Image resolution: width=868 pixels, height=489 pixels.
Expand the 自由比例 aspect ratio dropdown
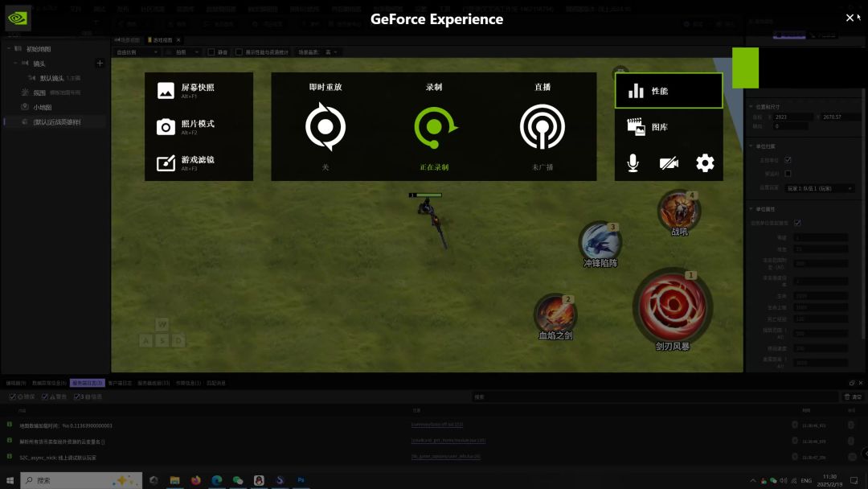tap(137, 52)
